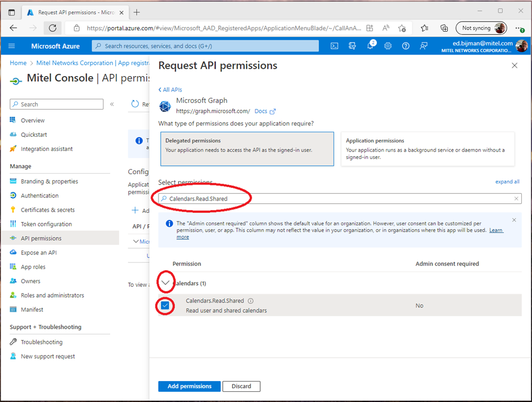Click the permissions search input field
532x402 pixels.
click(x=335, y=199)
